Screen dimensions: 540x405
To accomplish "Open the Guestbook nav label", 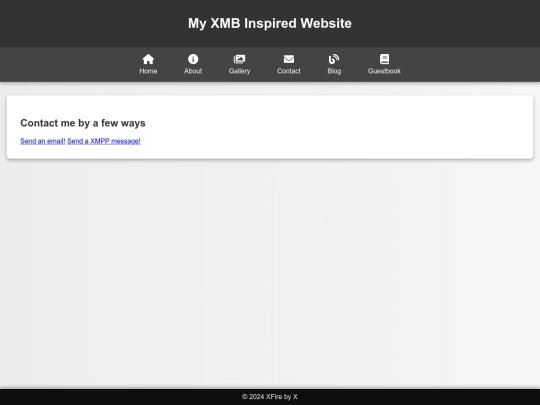I will pyautogui.click(x=384, y=71).
